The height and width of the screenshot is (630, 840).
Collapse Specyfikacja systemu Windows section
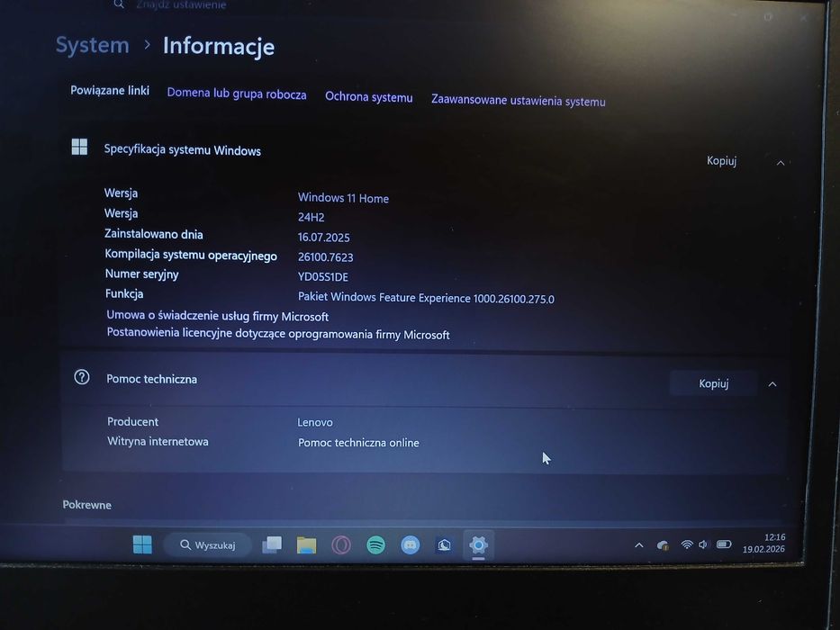[781, 163]
